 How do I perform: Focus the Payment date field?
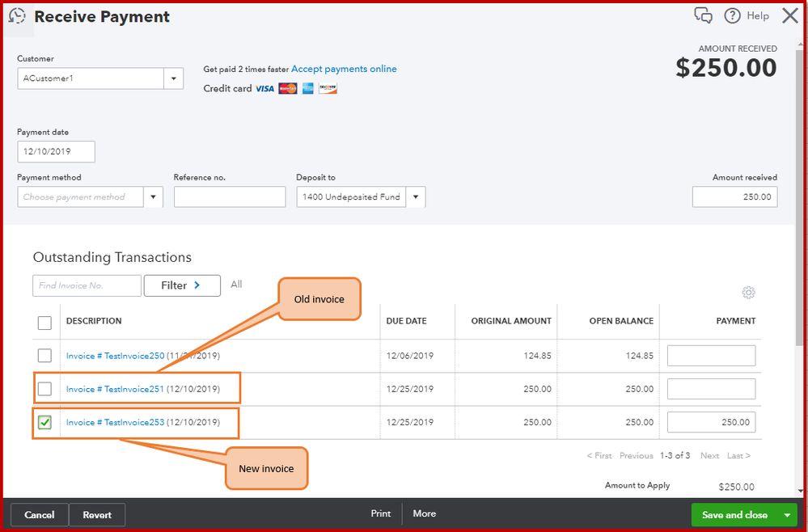click(x=56, y=152)
